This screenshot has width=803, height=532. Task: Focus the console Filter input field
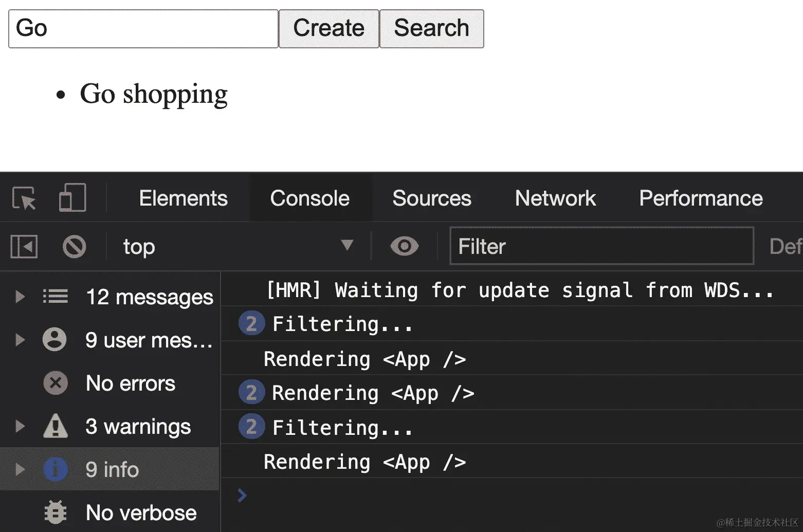601,247
